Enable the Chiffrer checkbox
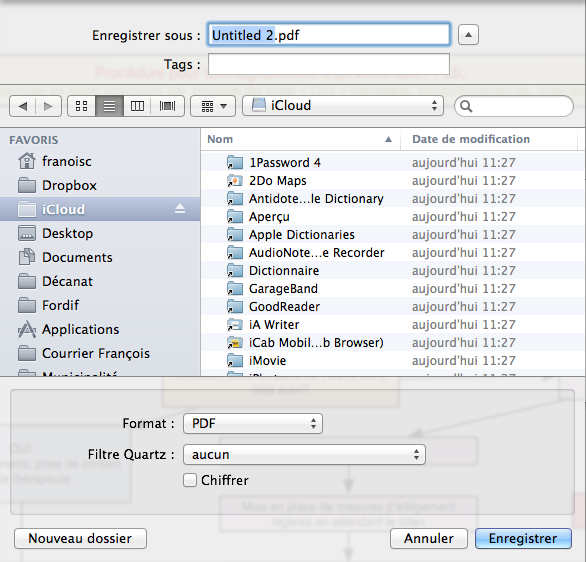The image size is (586, 562). point(190,480)
